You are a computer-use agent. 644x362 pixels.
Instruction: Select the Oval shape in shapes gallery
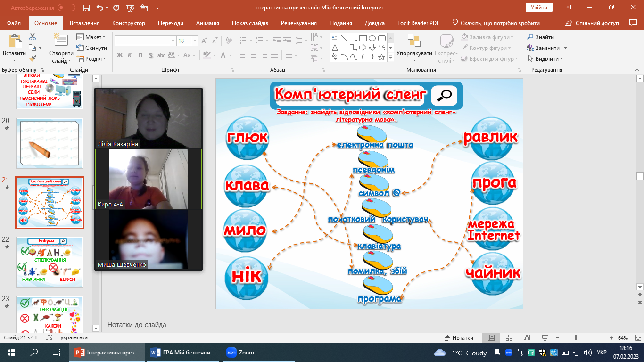[x=372, y=38]
